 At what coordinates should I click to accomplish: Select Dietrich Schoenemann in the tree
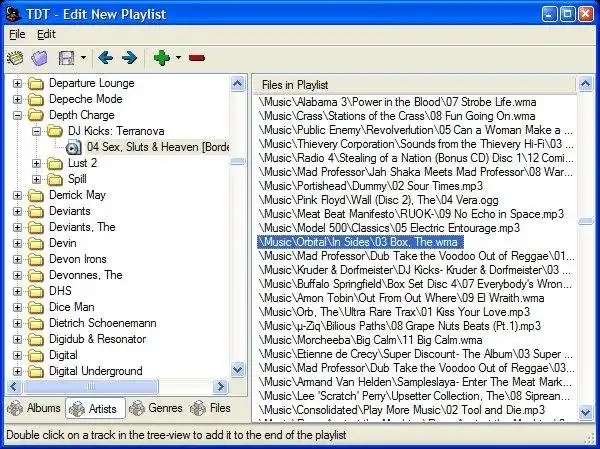(x=103, y=323)
